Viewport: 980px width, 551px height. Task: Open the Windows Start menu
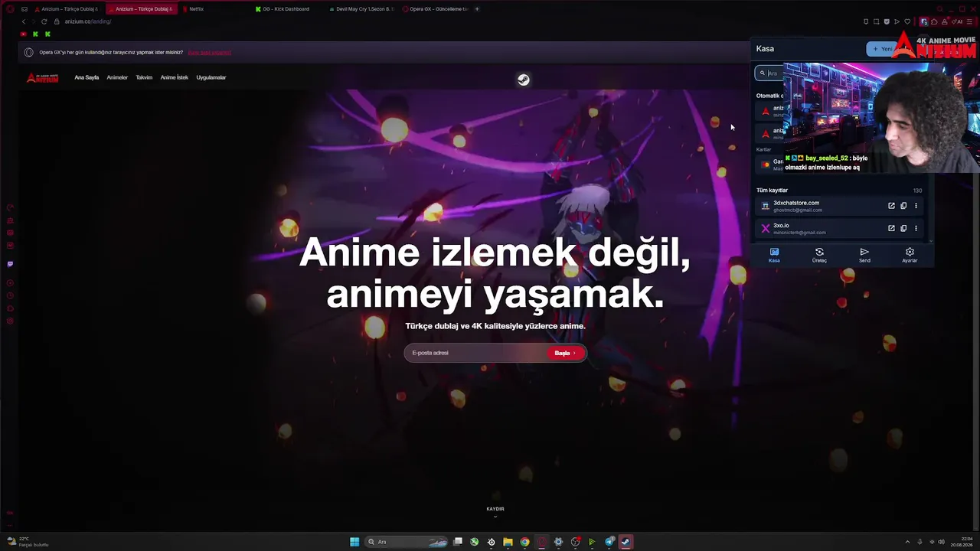point(354,542)
